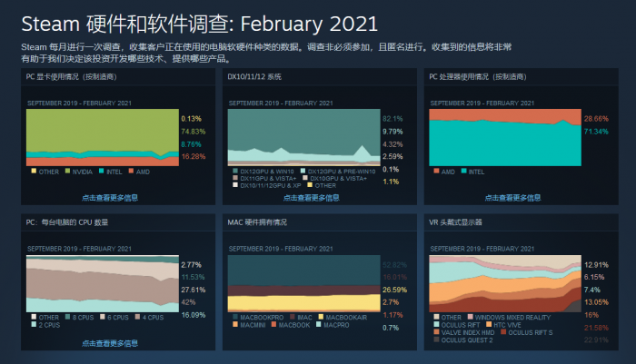This screenshot has height=364, width=636.
Task: Click the 9.79% value beside DX chart
Action: tap(393, 132)
